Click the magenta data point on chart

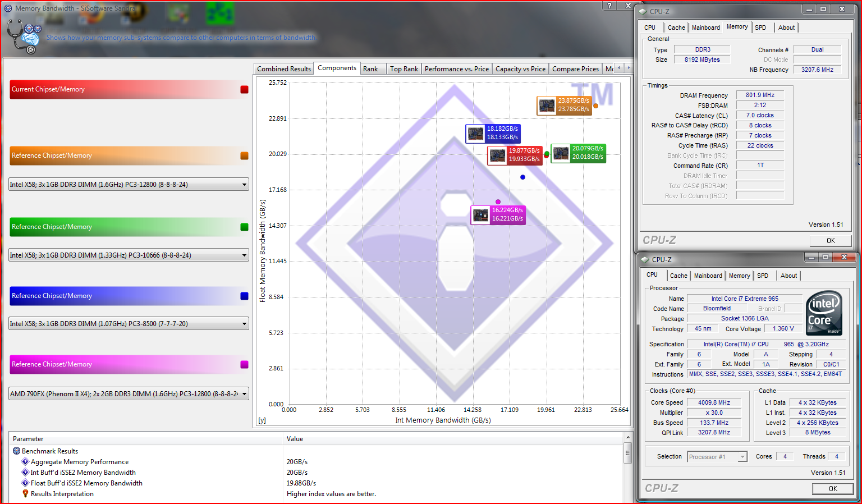[498, 202]
